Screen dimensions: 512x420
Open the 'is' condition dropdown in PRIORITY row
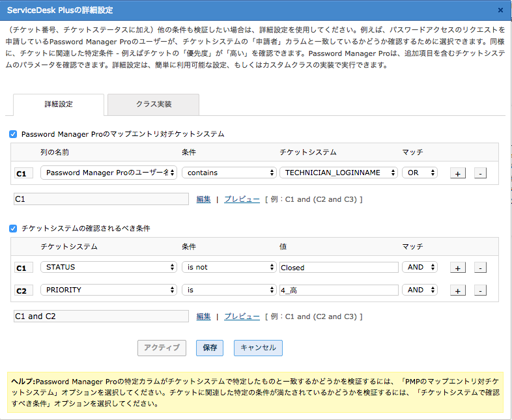pos(229,290)
